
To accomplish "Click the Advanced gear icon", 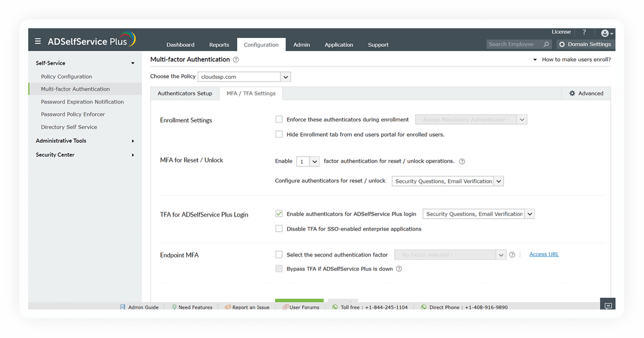I will [x=572, y=93].
